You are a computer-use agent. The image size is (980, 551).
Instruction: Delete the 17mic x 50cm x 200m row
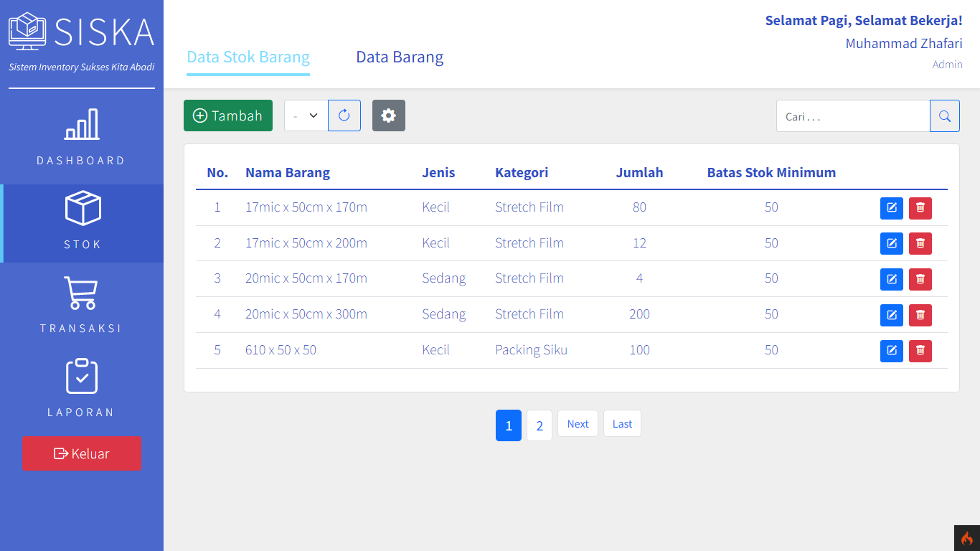920,243
